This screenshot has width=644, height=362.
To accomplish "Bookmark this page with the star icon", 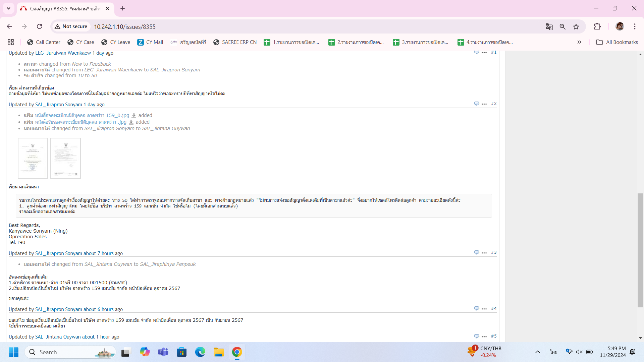I will pos(576,26).
